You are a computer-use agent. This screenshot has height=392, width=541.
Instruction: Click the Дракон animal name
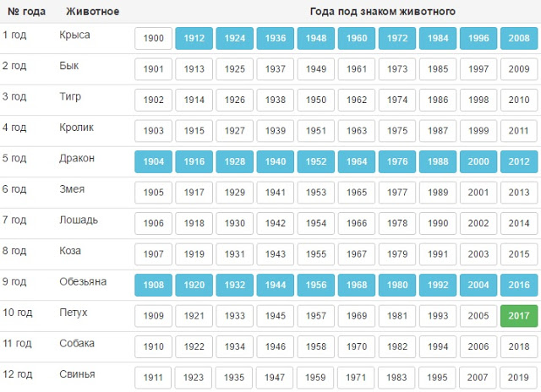[77, 159]
